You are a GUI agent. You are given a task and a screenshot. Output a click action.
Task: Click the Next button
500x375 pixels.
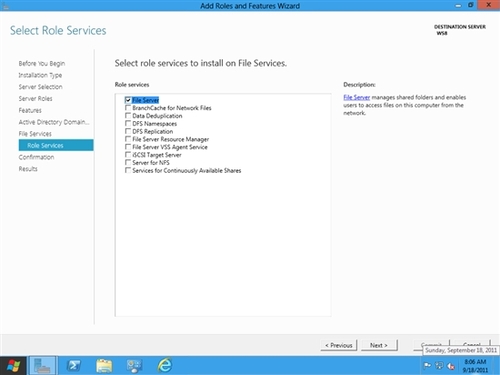[379, 345]
